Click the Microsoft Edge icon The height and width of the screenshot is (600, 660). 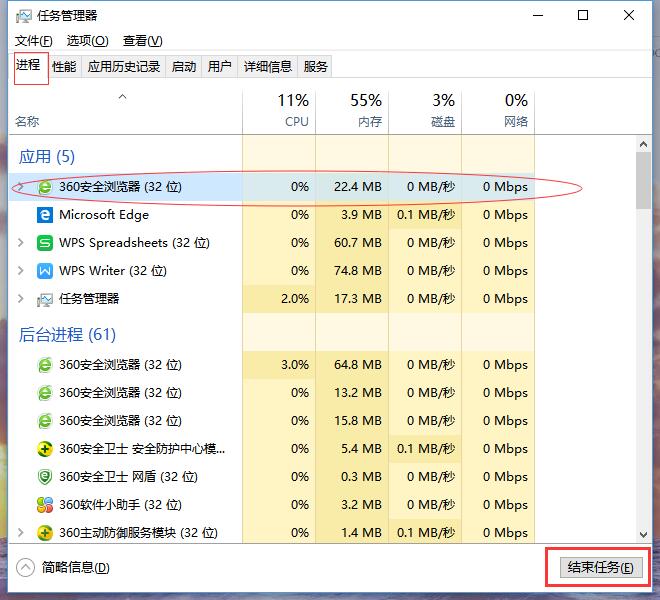pyautogui.click(x=45, y=215)
